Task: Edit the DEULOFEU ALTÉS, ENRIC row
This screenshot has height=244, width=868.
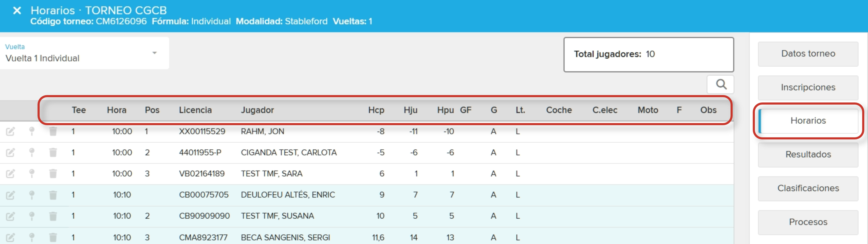Action: 11,195
